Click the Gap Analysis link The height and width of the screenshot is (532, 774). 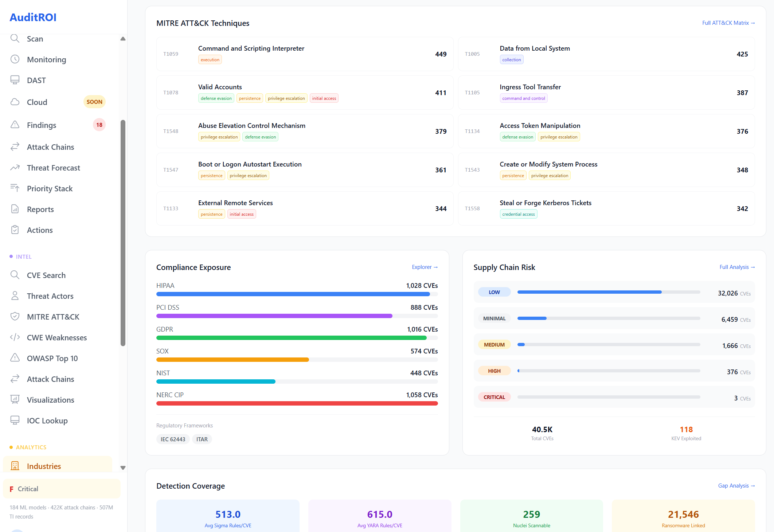736,486
